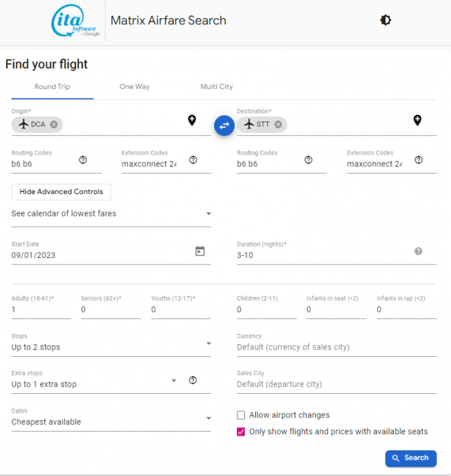Enable Allow airport changes checkbox
Viewport: 451px width, 476px height.
pyautogui.click(x=241, y=415)
